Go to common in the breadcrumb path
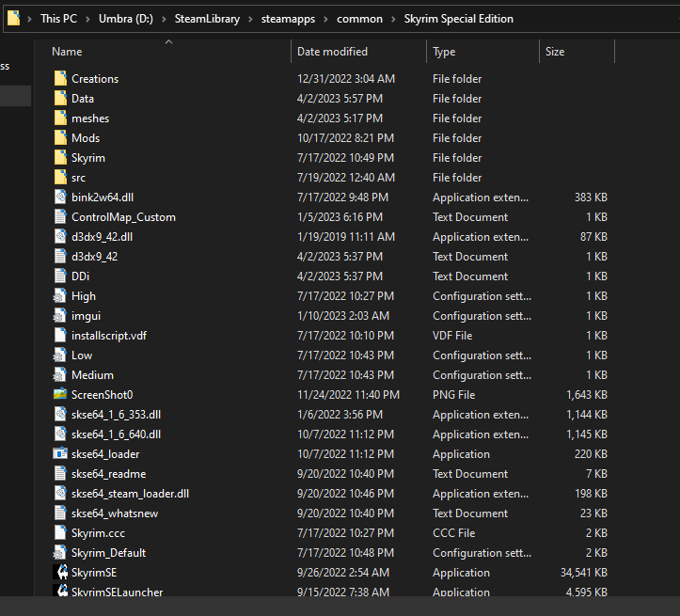This screenshot has height=616, width=680. (x=359, y=19)
